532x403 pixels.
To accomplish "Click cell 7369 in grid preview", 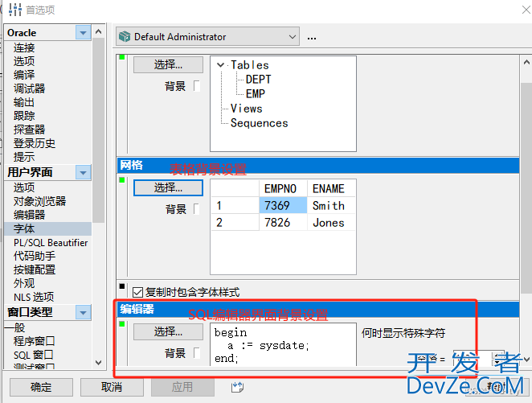I will 284,205.
